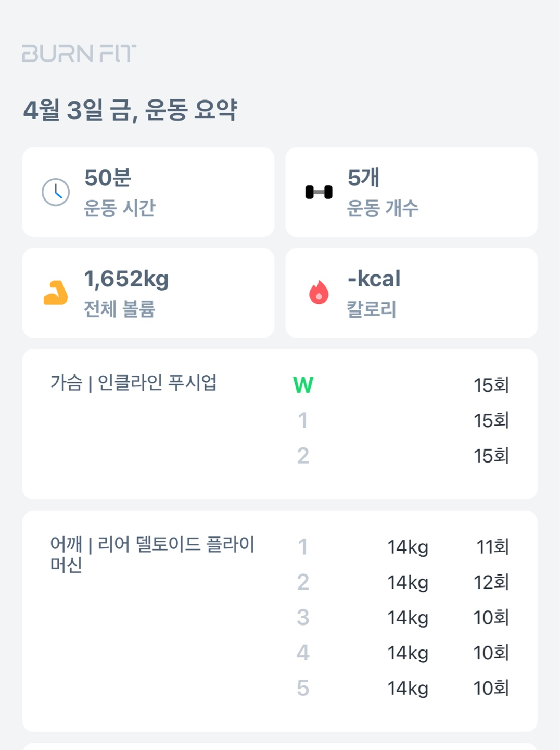Select the -kcal 칼로리 card

411,293
